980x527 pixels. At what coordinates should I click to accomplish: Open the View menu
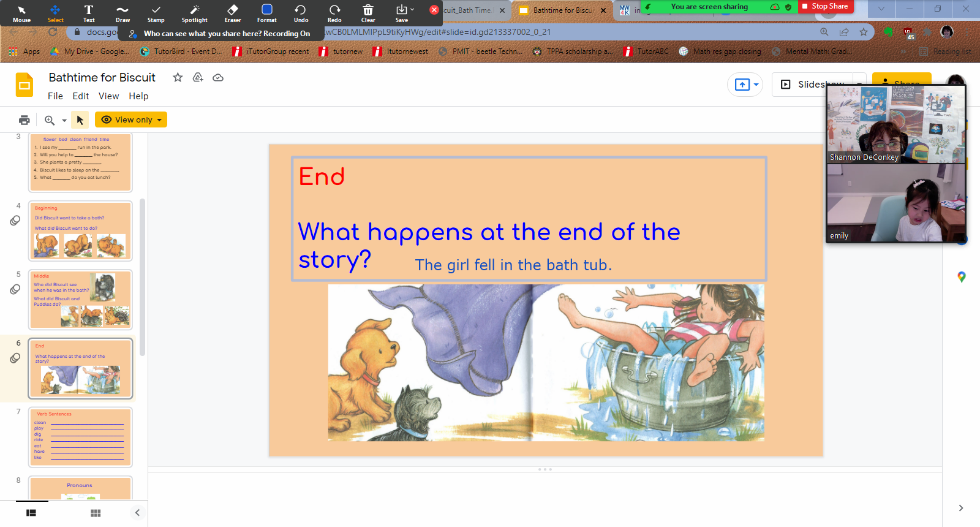pos(108,96)
